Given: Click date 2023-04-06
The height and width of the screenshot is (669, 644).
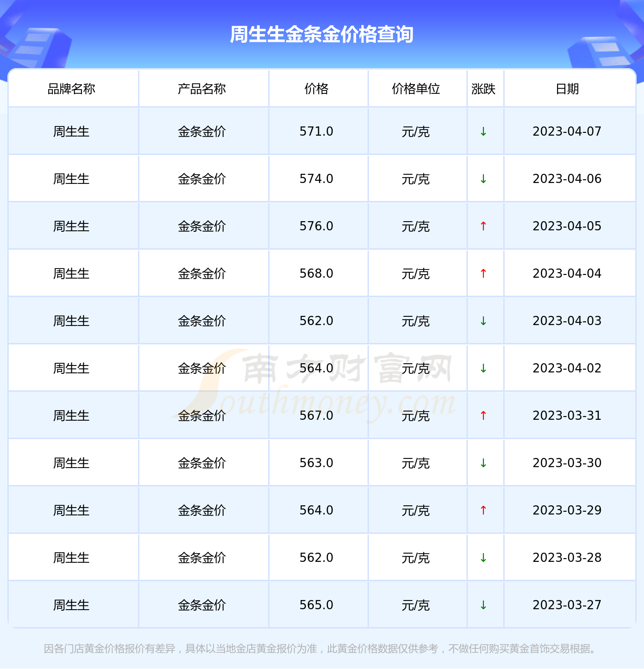Looking at the screenshot, I should click(x=567, y=179).
